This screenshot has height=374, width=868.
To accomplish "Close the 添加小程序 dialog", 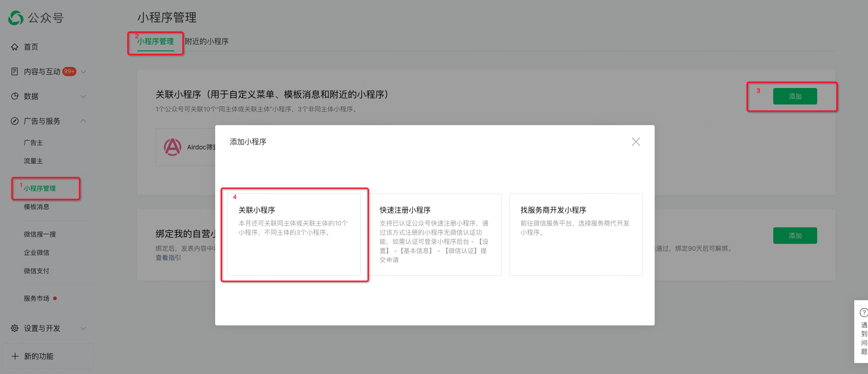I will (x=635, y=142).
